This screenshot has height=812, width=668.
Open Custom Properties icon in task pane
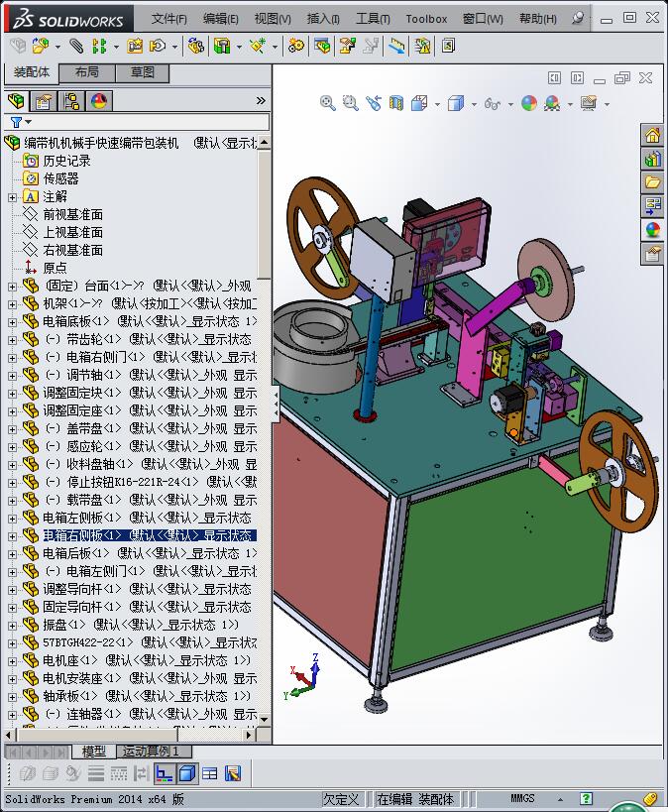point(652,253)
